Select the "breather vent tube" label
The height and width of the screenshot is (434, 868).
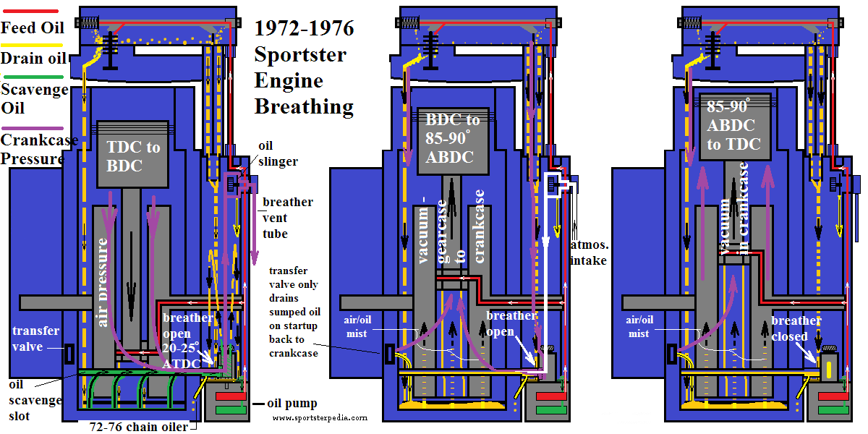[x=287, y=218]
